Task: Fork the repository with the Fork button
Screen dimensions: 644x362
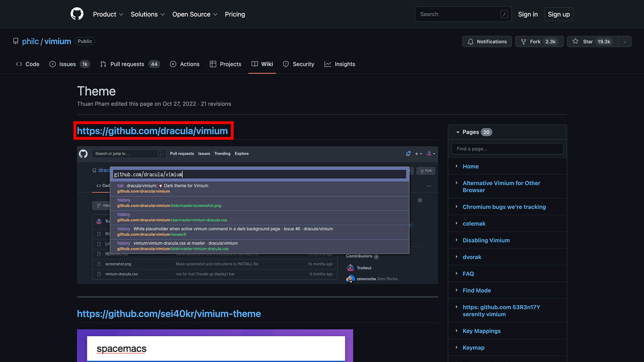Action: click(x=539, y=41)
